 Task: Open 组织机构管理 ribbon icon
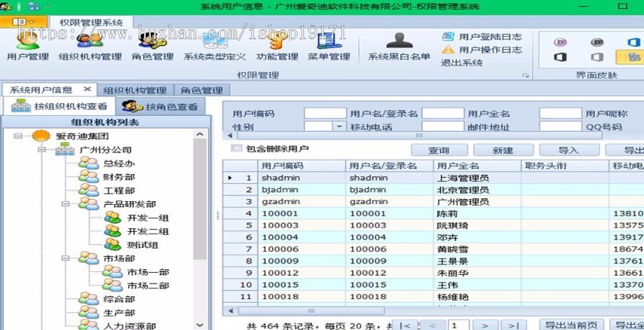90,46
